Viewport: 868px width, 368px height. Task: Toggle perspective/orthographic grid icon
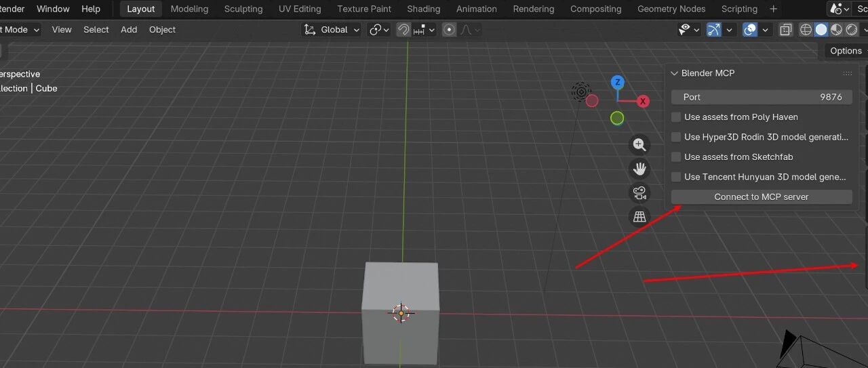pyautogui.click(x=639, y=217)
